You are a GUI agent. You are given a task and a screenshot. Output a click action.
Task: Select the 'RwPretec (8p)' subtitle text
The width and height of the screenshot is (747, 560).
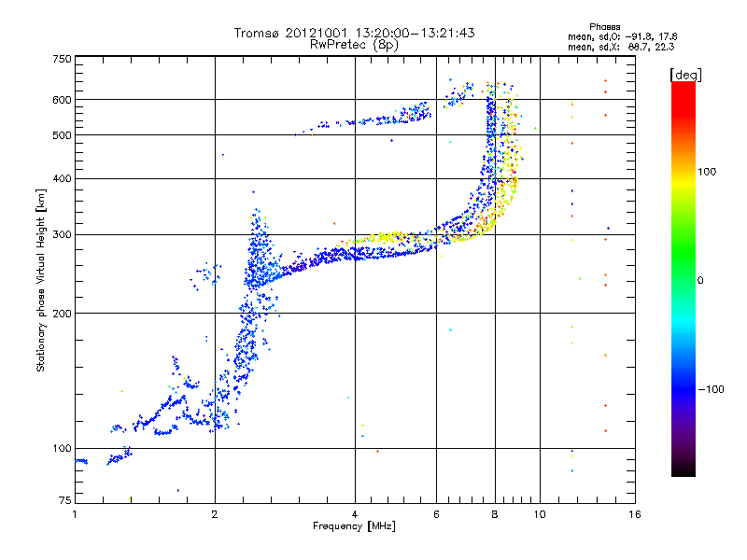354,45
